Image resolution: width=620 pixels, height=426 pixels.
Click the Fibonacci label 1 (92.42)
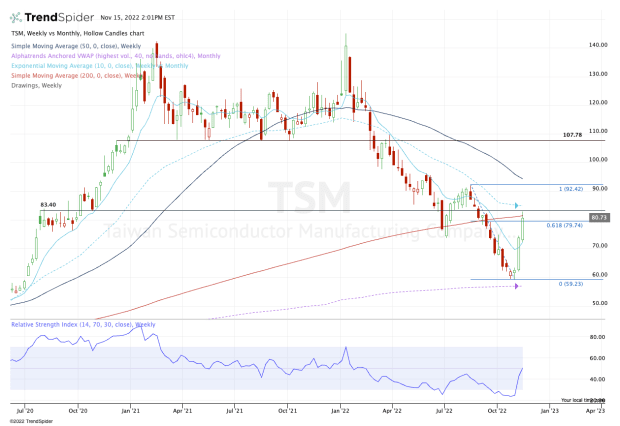[x=571, y=189]
